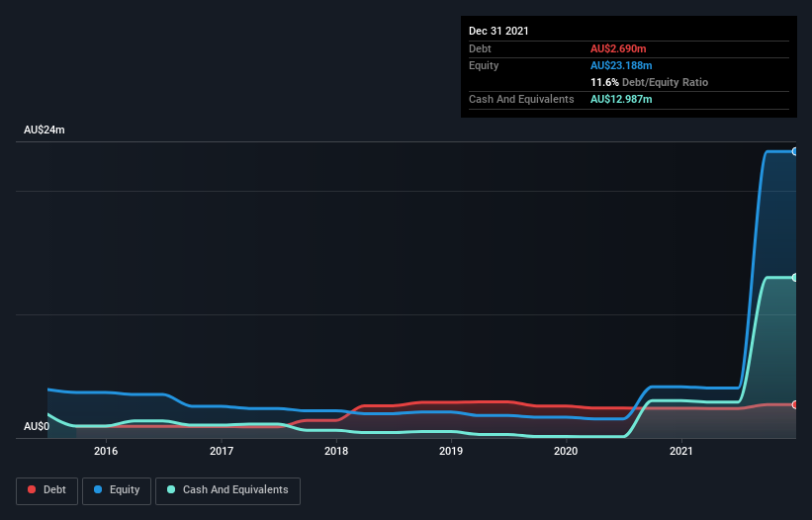Image resolution: width=812 pixels, height=520 pixels.
Task: Click the AU$2.690m debt value
Action: pyautogui.click(x=618, y=48)
